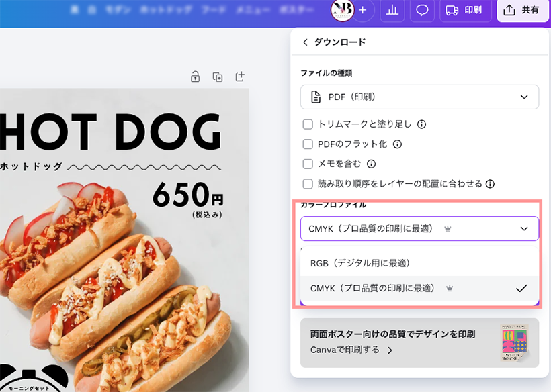The height and width of the screenshot is (392, 551).
Task: Go back from ダウンロード panel
Action: point(306,42)
